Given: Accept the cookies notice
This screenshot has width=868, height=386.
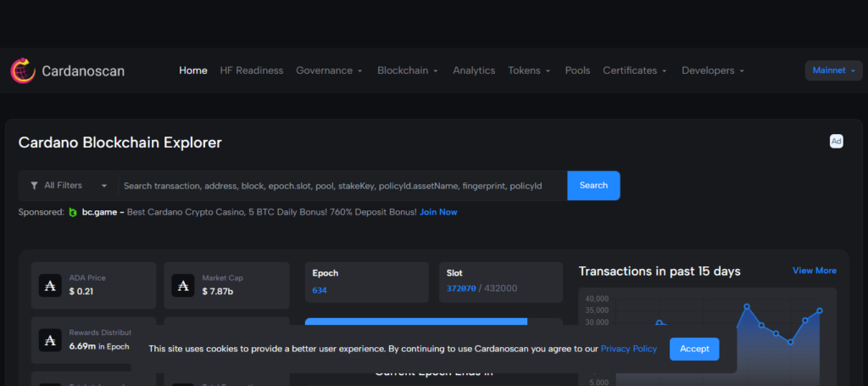Looking at the screenshot, I should tap(694, 349).
